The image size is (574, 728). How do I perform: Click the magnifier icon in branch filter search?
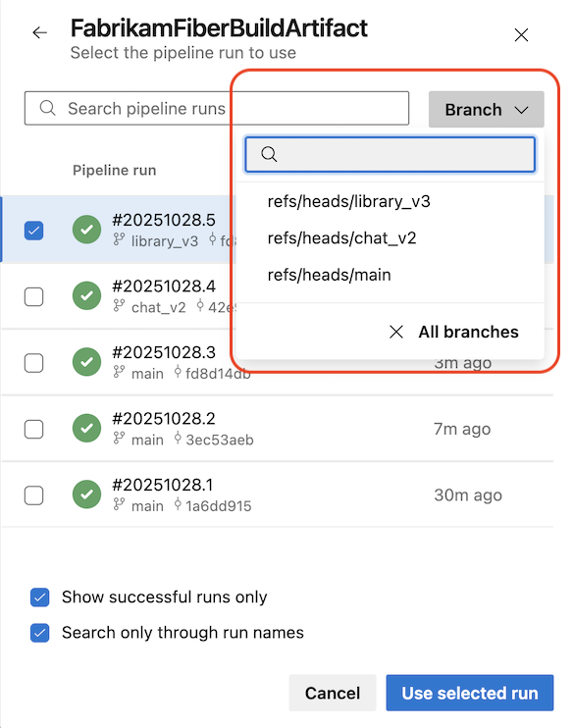269,154
